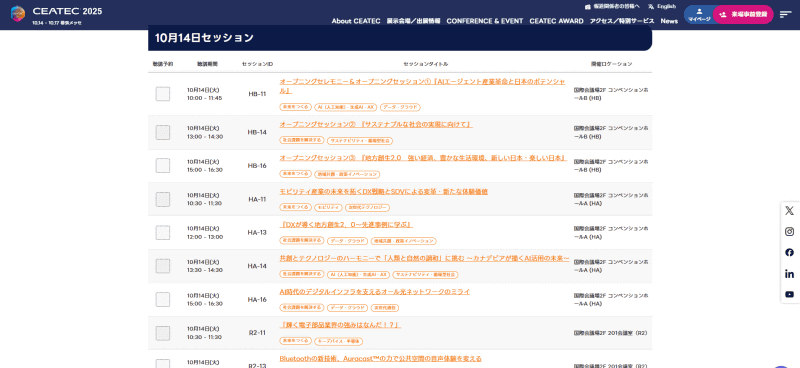800x368 pixels.
Task: Click データ・クラウド tag in HA-13 row
Action: tap(347, 241)
